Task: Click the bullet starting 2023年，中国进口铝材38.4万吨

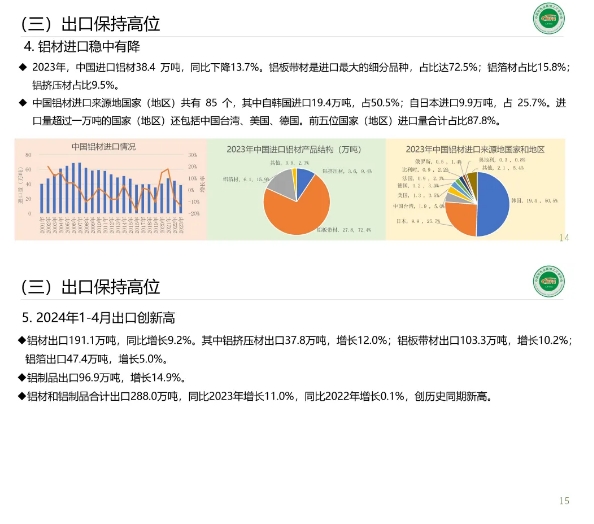Action: (x=295, y=76)
